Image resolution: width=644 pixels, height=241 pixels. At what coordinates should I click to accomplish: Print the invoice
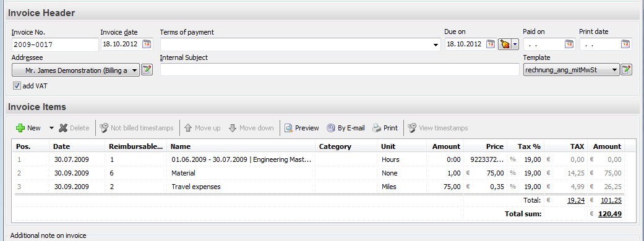click(x=385, y=128)
